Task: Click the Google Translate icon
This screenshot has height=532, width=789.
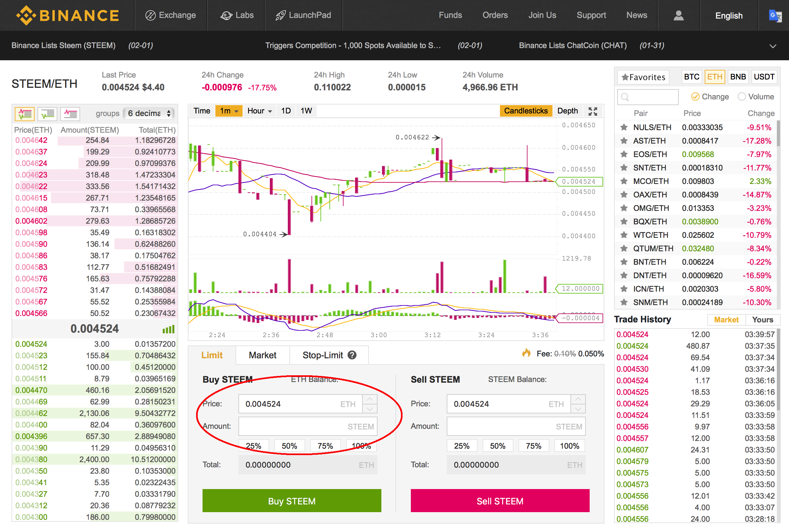Action: pyautogui.click(x=775, y=16)
